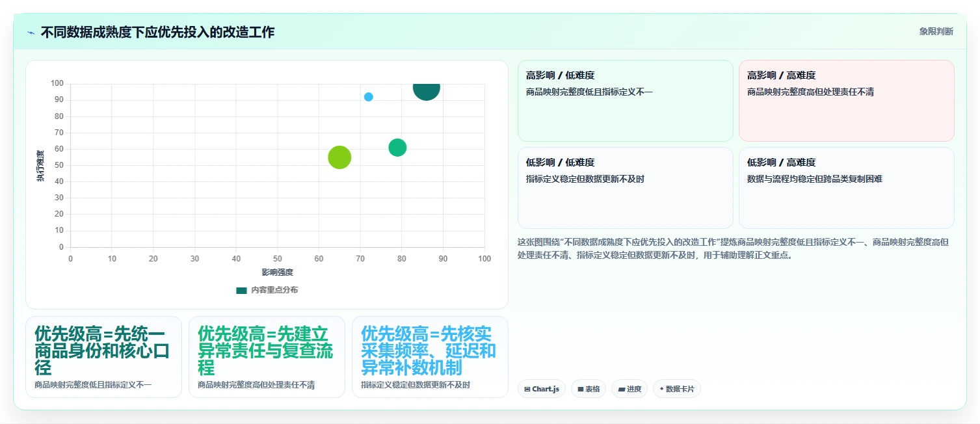980x424 pixels.
Task: Click the lightning icon beside the panel title
Action: point(31,33)
